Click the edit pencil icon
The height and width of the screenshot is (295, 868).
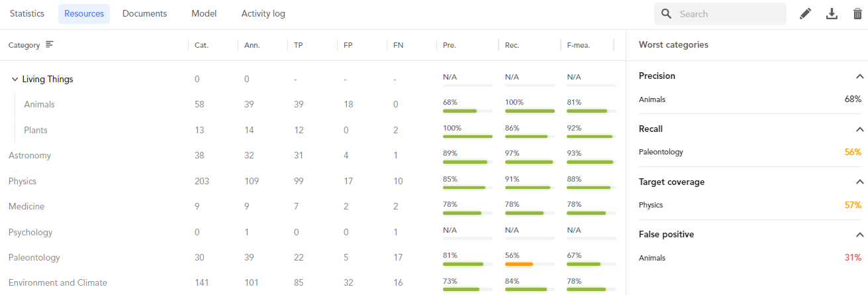(x=805, y=14)
